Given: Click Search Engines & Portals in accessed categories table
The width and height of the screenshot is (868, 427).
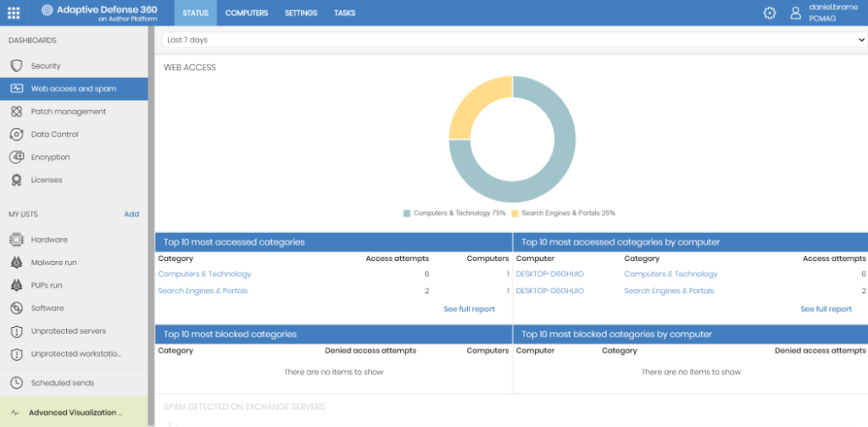Looking at the screenshot, I should click(x=203, y=291).
